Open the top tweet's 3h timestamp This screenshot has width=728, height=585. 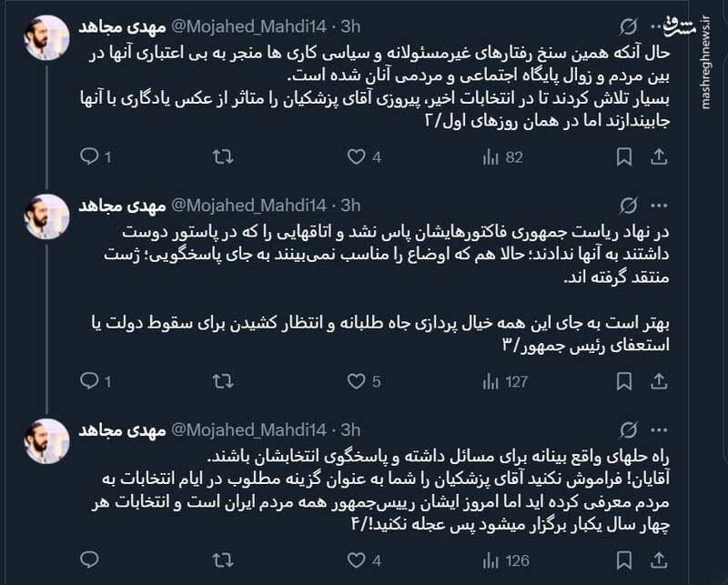(351, 23)
